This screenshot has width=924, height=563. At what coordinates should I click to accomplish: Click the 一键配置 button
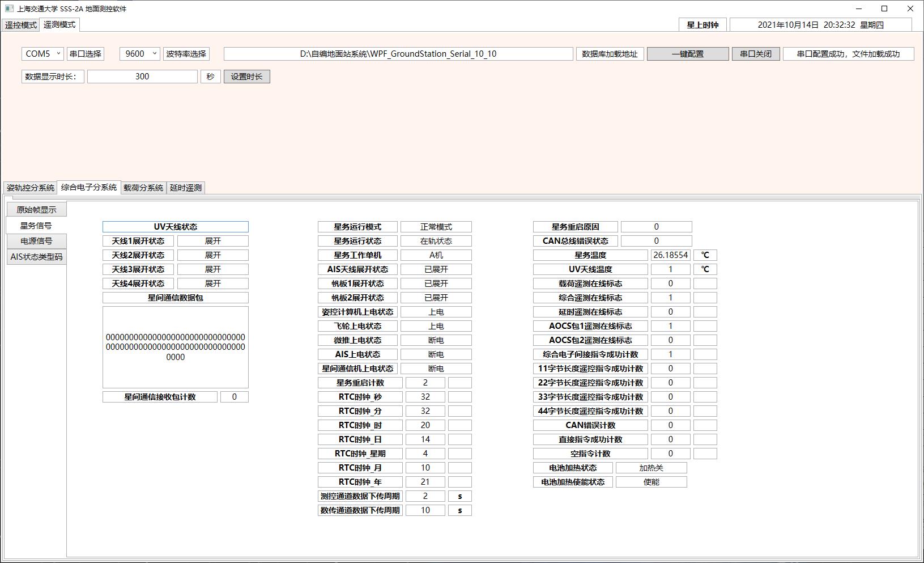pos(688,54)
